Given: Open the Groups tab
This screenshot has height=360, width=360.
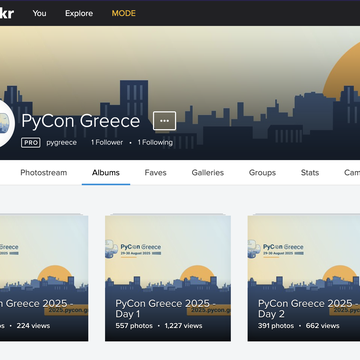Looking at the screenshot, I should 262,173.
